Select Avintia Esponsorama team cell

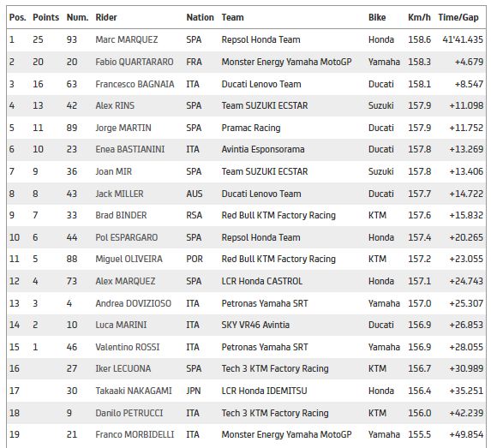(263, 149)
